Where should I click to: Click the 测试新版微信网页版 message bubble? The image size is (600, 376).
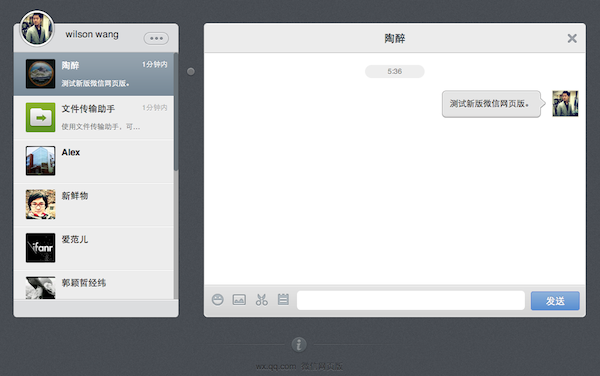click(491, 104)
